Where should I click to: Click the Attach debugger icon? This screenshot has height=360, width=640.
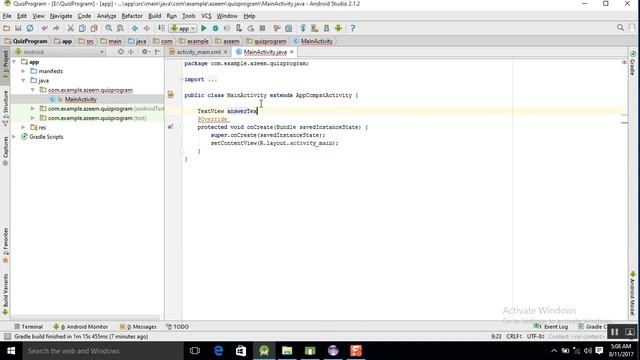tap(239, 28)
